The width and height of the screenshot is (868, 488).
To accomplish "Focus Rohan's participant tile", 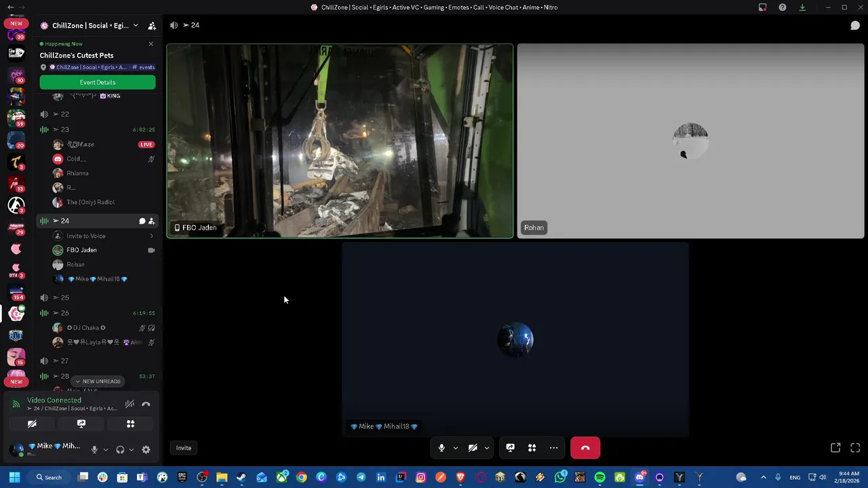I will click(690, 141).
